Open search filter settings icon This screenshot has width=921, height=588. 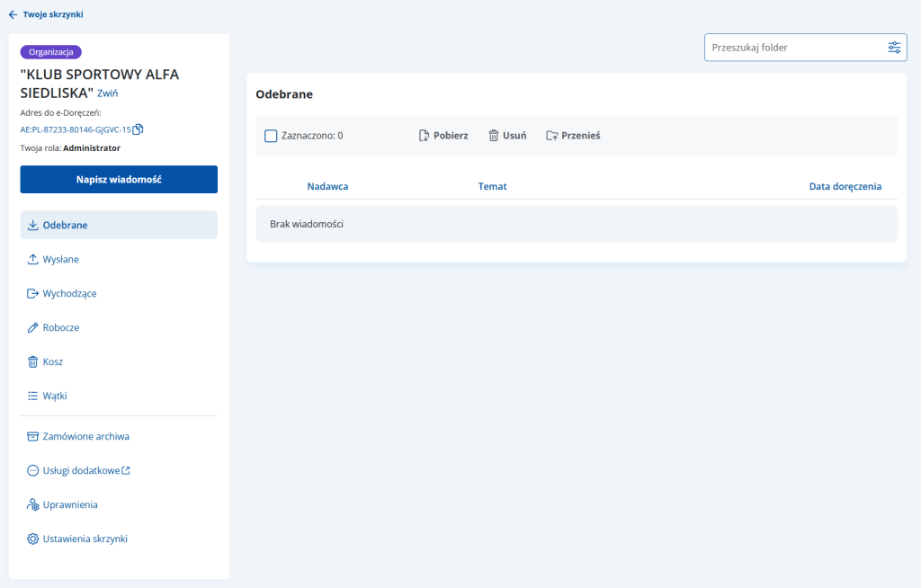pyautogui.click(x=894, y=48)
